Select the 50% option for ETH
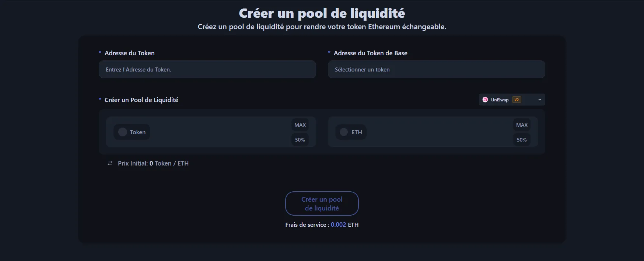This screenshot has height=261, width=644. 522,140
